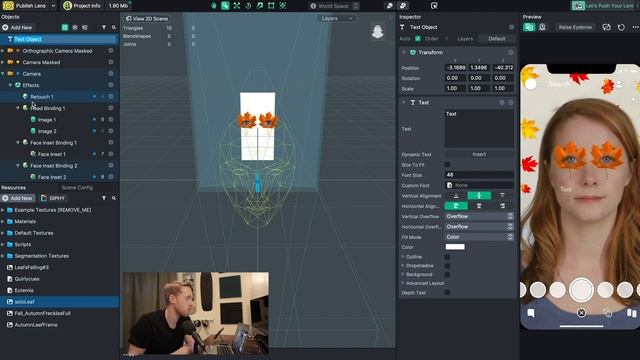Expand the Materials folder

(x=3, y=221)
